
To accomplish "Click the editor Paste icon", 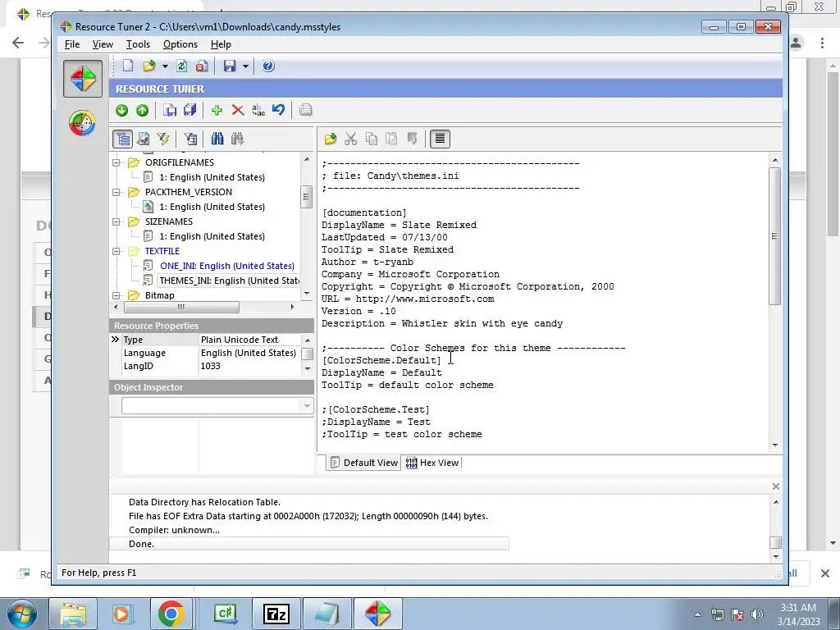I will pos(391,139).
